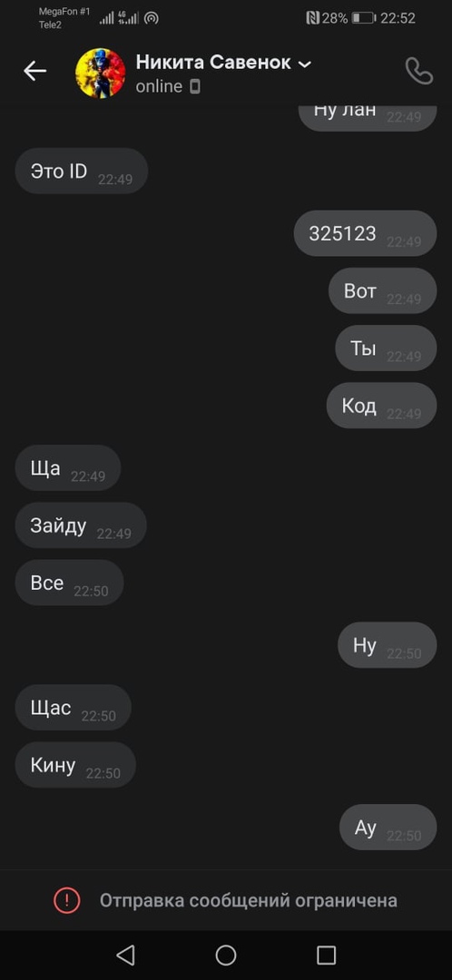The height and width of the screenshot is (980, 452).
Task: Select the 'Это ID' message bubble
Action: point(82,171)
